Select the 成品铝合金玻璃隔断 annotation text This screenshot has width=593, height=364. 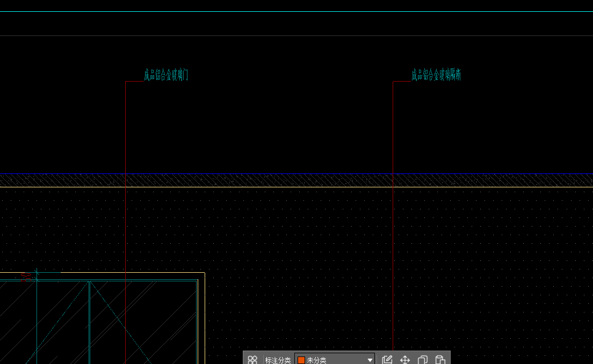point(436,75)
